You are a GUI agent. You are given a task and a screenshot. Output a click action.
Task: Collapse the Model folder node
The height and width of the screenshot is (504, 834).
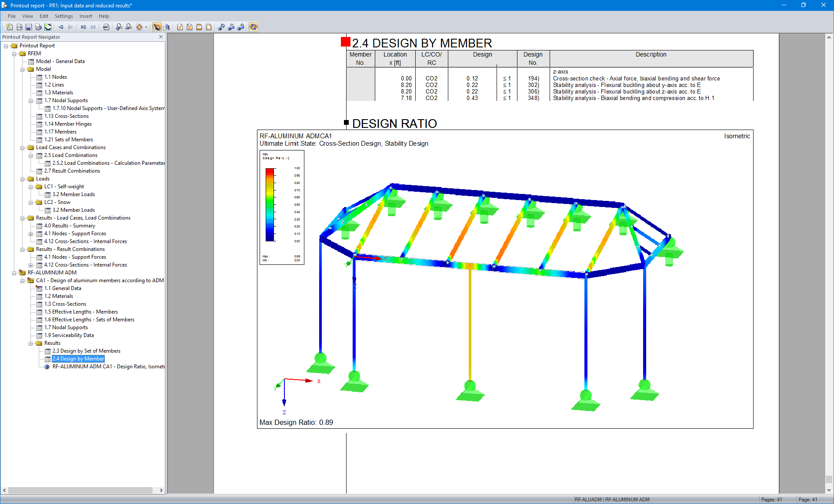23,69
